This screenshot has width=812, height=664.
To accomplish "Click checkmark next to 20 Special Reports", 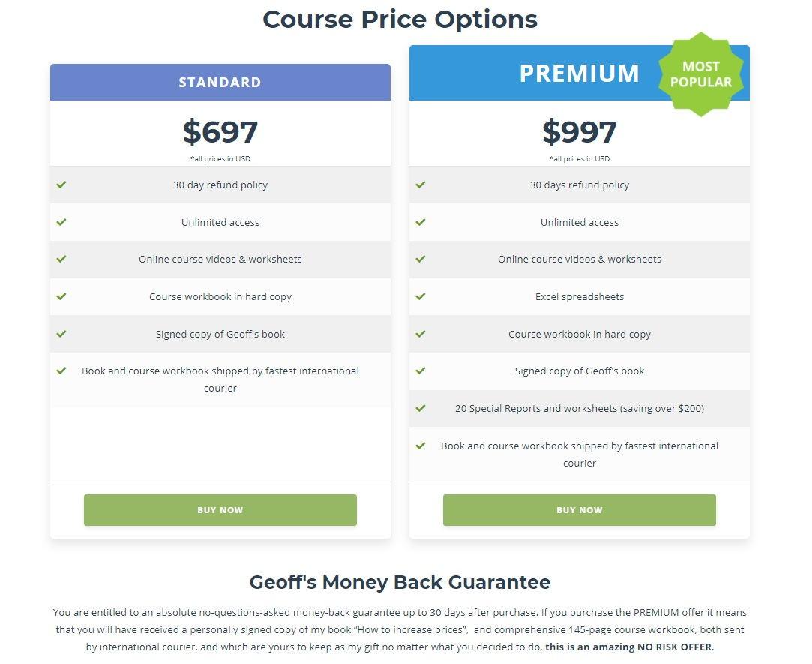I will (421, 408).
